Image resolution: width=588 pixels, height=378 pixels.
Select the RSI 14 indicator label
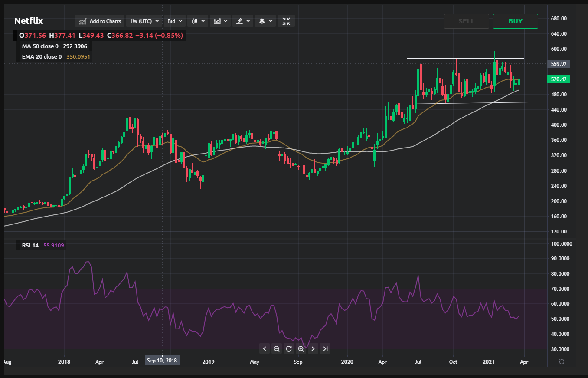30,246
